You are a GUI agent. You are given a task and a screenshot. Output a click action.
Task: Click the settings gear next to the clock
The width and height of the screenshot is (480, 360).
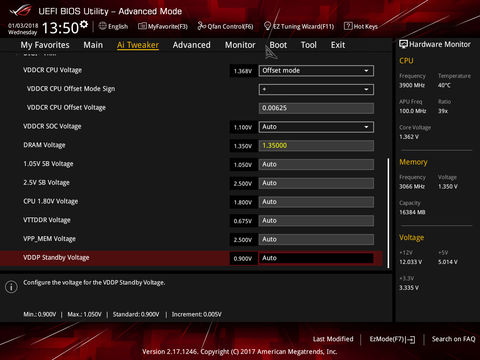click(x=84, y=24)
